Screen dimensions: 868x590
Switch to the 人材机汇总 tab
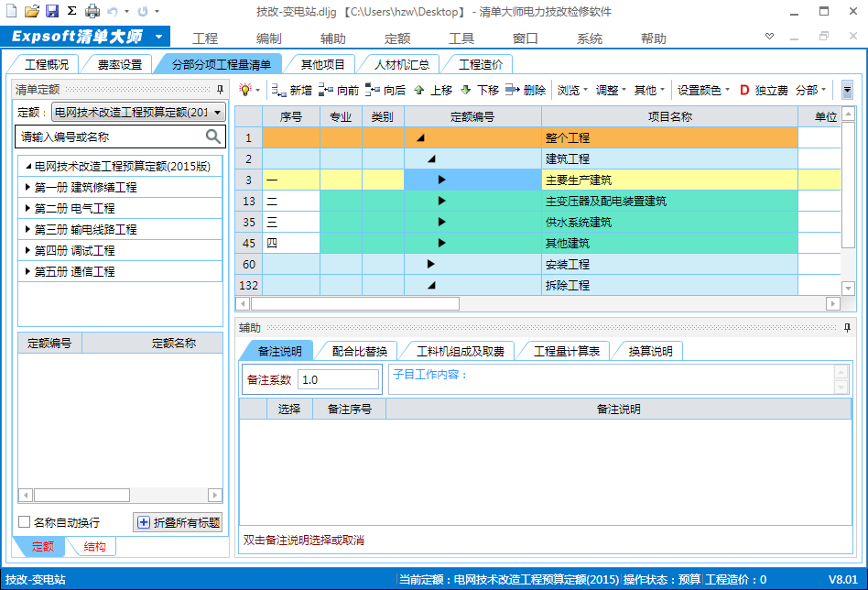click(x=401, y=64)
